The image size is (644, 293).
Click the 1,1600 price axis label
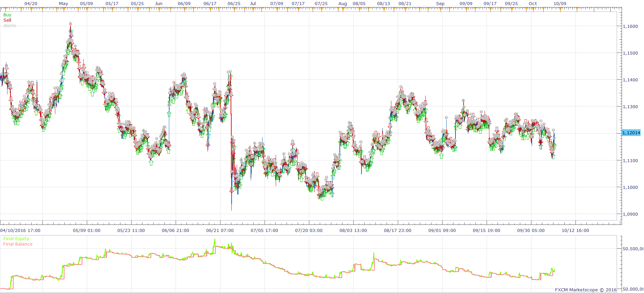[630, 26]
